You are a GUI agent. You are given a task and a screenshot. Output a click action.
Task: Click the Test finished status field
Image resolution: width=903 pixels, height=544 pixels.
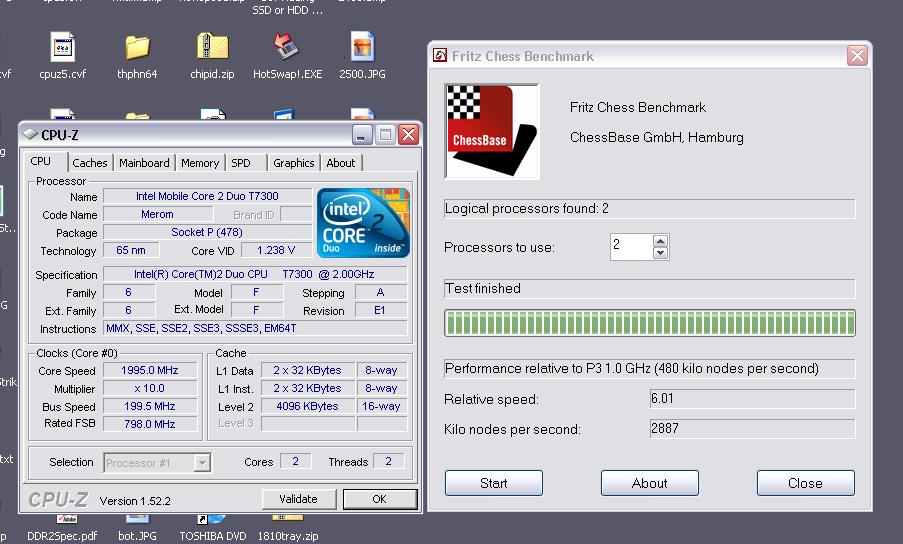click(650, 288)
